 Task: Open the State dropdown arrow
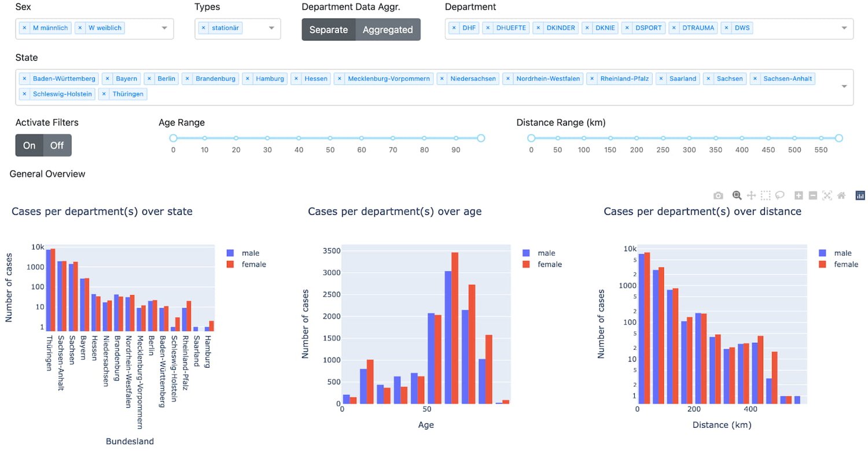coord(844,86)
